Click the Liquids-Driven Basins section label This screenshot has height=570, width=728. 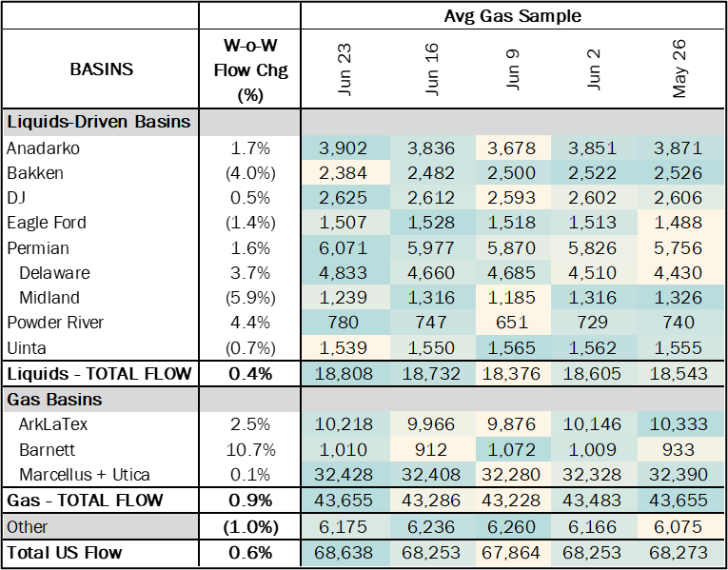pos(99,122)
